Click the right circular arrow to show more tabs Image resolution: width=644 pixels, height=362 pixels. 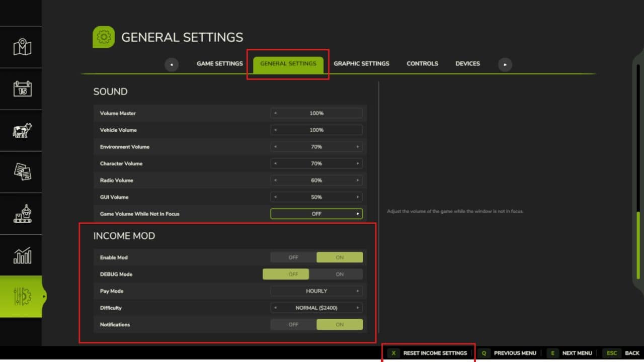pos(505,64)
